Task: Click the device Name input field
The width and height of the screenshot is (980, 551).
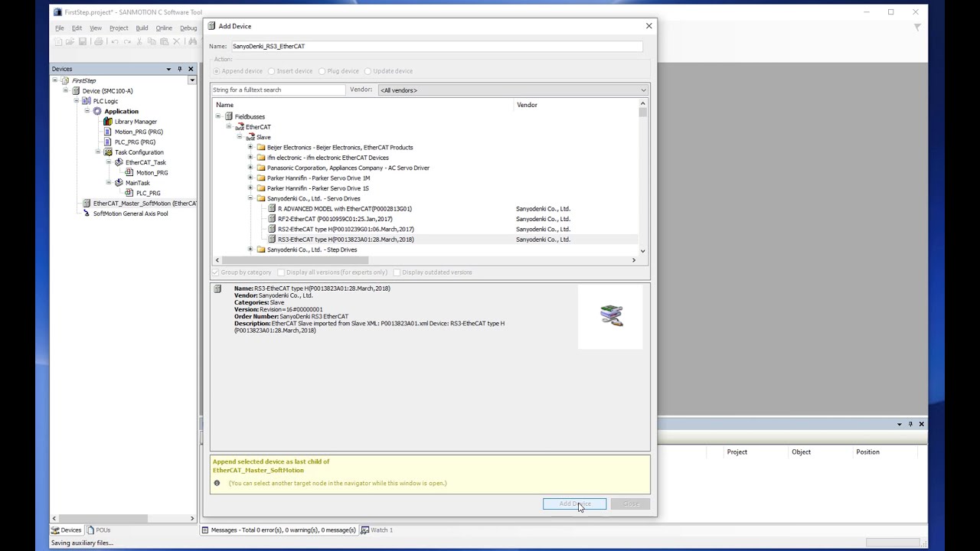Action: coord(436,46)
